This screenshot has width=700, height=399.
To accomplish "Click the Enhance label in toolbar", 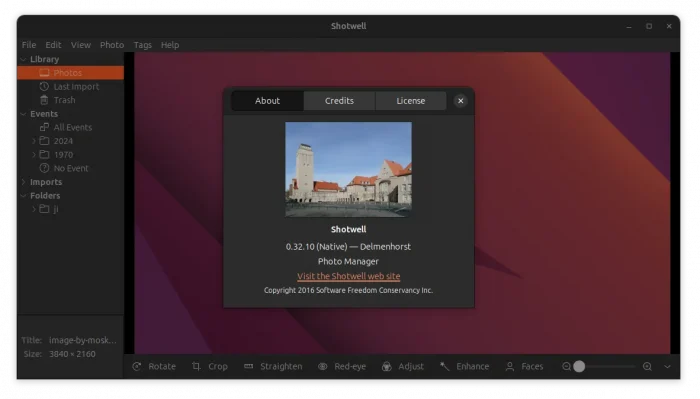I will (473, 366).
